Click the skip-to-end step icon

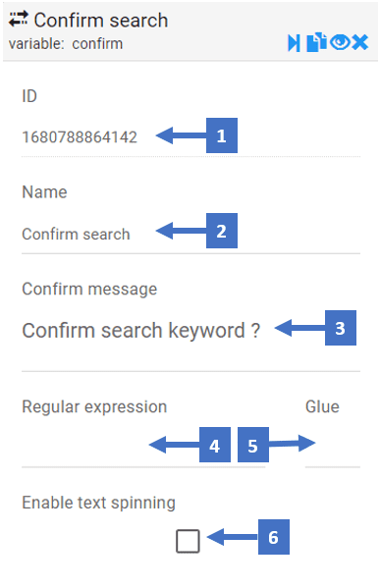tap(294, 43)
